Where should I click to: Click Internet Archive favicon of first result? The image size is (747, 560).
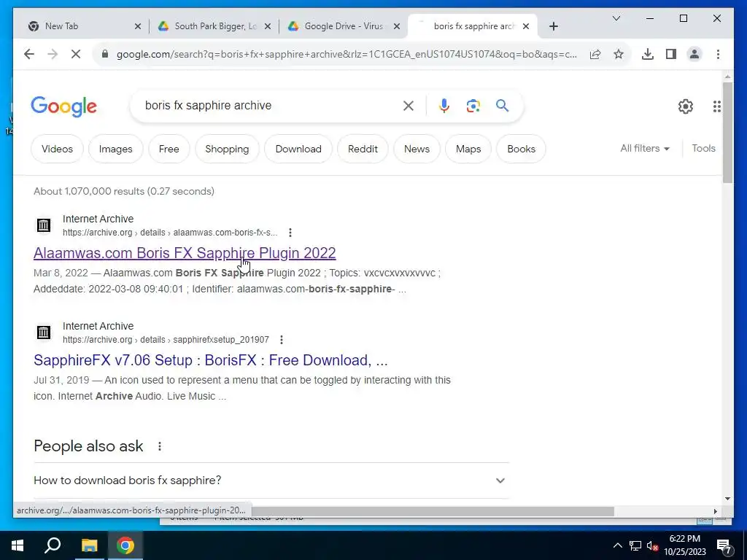[44, 225]
